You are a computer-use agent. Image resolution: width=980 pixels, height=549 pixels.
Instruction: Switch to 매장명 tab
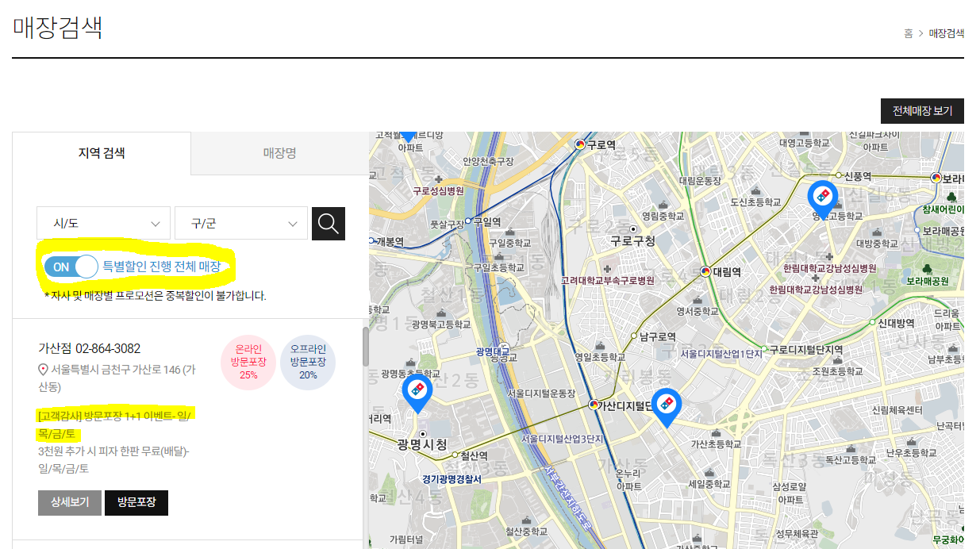[x=279, y=153]
